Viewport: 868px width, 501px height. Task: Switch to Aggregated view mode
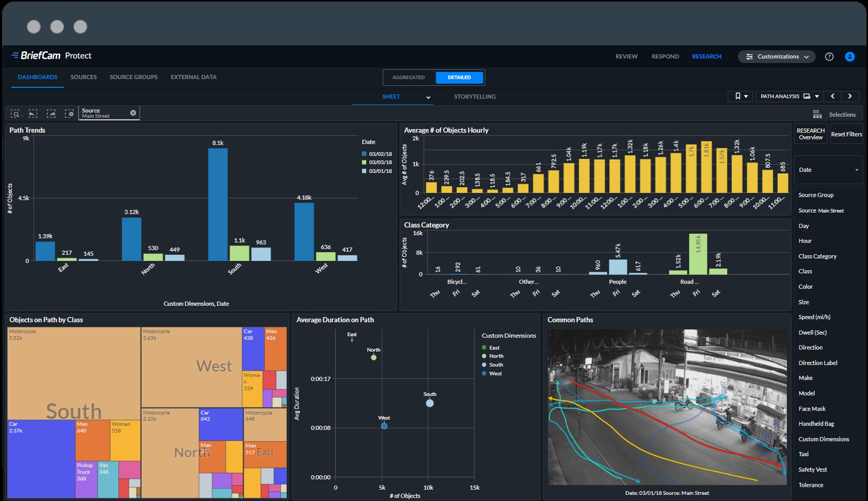(x=408, y=77)
